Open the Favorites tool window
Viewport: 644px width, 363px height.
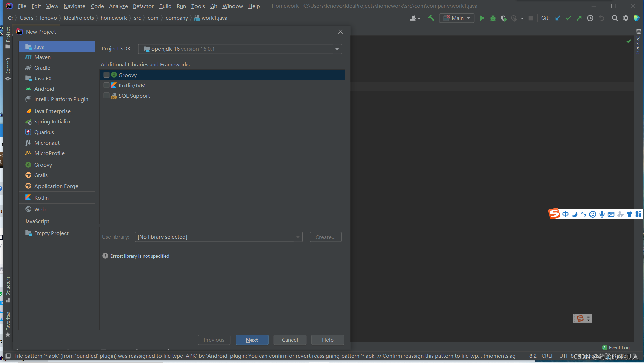8,324
